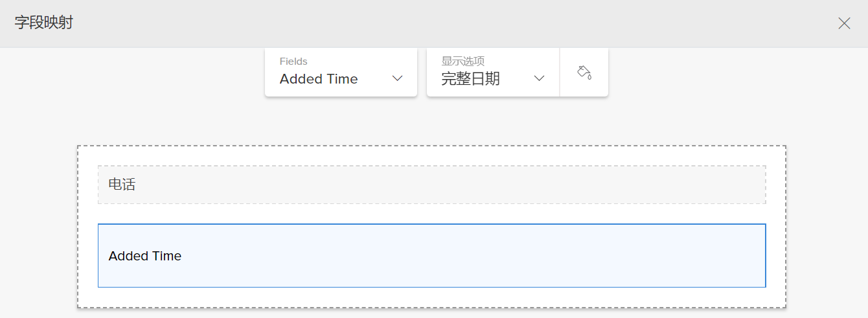
Task: Expand the 显示选项 dropdown arrow
Action: (x=539, y=78)
